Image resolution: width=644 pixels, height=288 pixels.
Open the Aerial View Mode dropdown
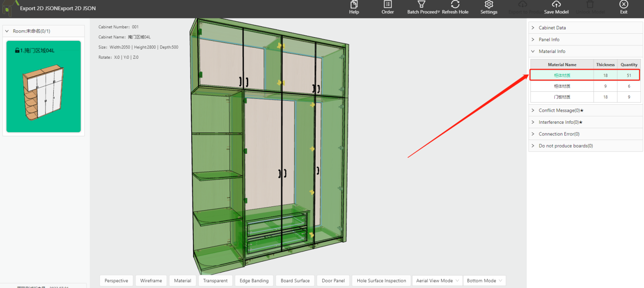[437, 280]
